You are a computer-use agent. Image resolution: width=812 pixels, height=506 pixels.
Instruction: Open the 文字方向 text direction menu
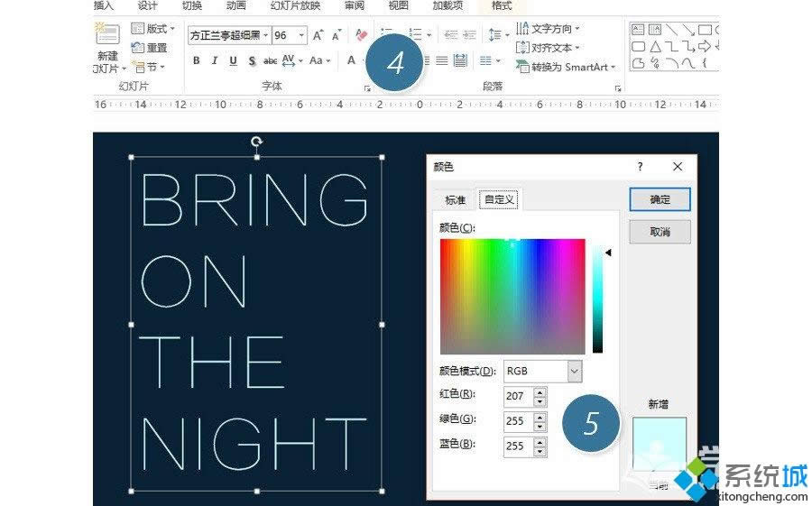pos(548,29)
